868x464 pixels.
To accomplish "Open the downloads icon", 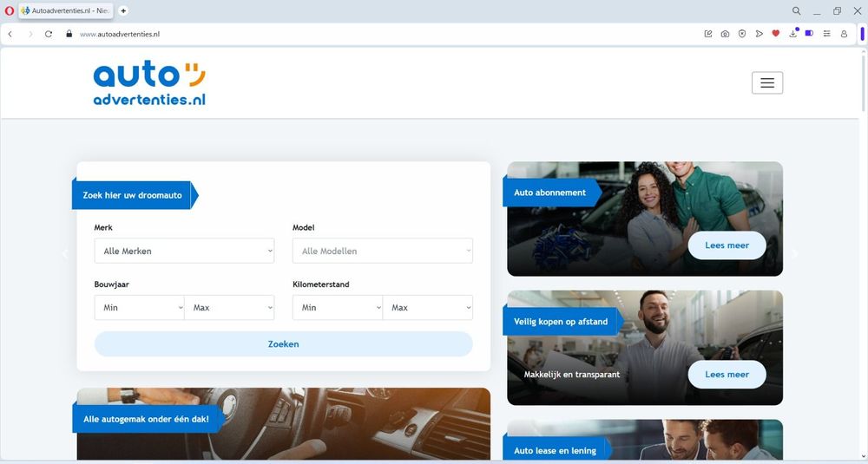I will point(793,33).
